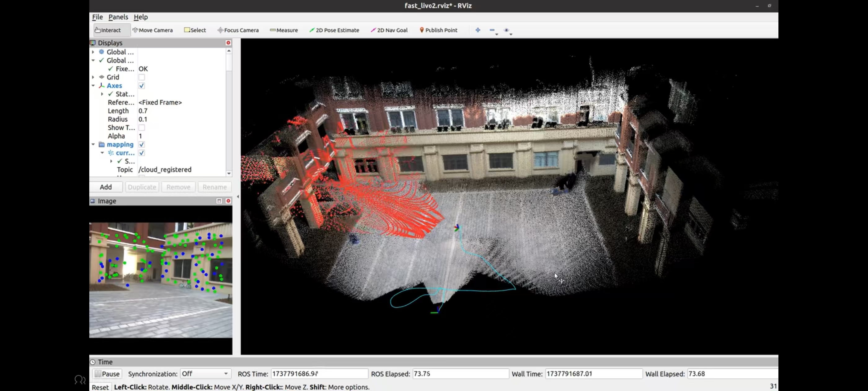
Task: Click the Publish Point tool
Action: coord(438,30)
